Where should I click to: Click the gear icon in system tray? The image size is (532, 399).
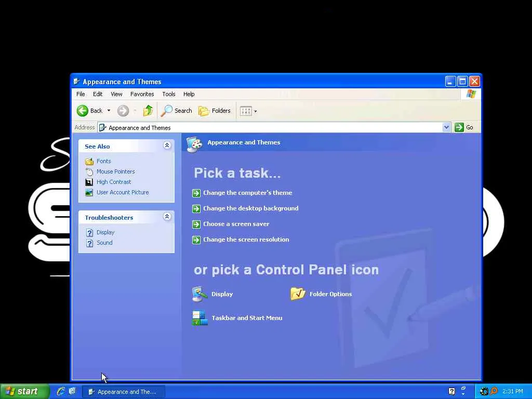pyautogui.click(x=484, y=392)
